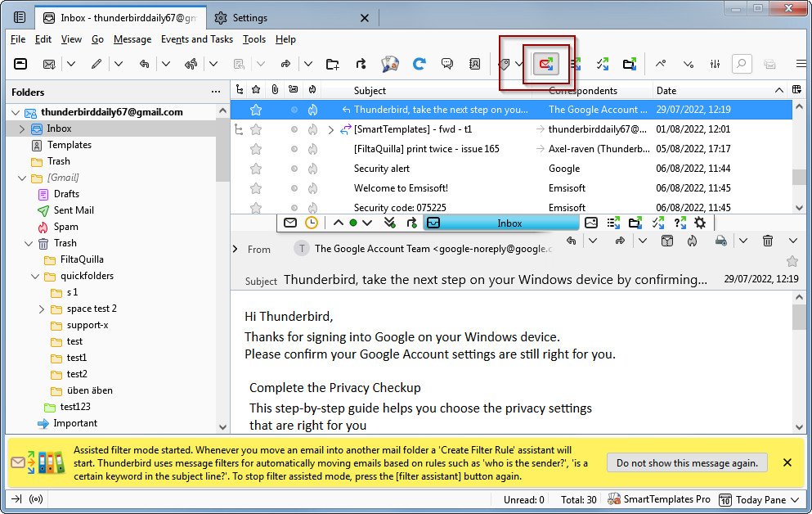Click the Forward arrow in the main toolbar

pos(285,64)
